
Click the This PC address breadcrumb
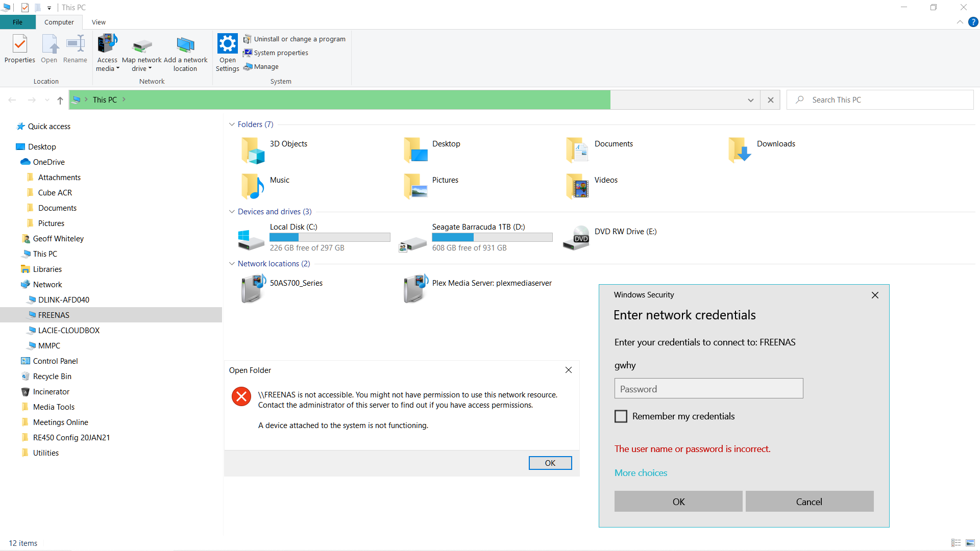(x=105, y=100)
